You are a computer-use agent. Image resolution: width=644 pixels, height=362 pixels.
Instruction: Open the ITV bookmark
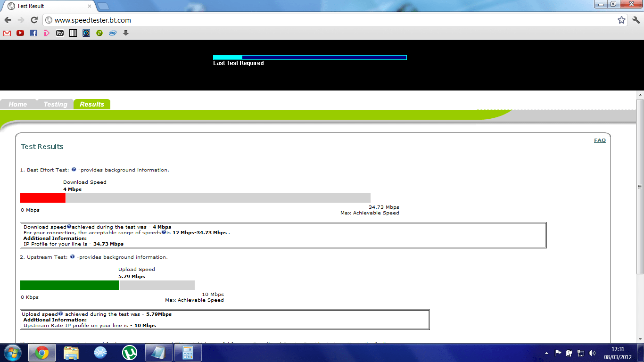[x=59, y=33]
